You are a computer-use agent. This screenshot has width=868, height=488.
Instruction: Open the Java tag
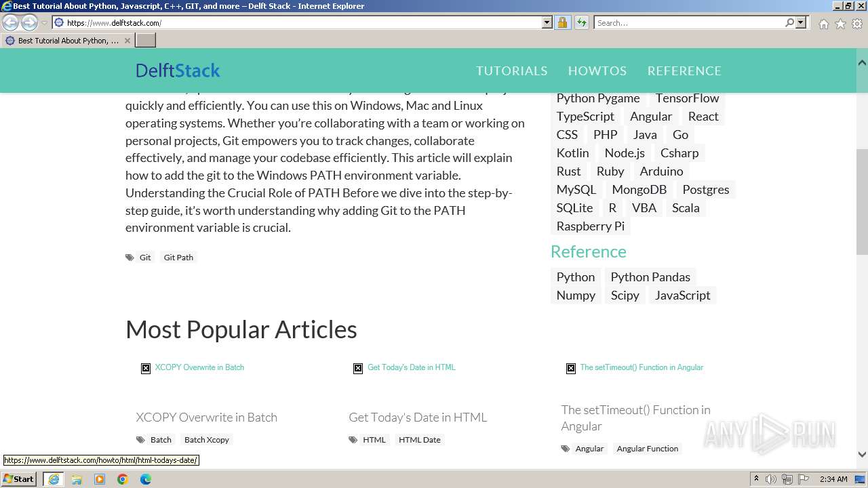click(645, 135)
